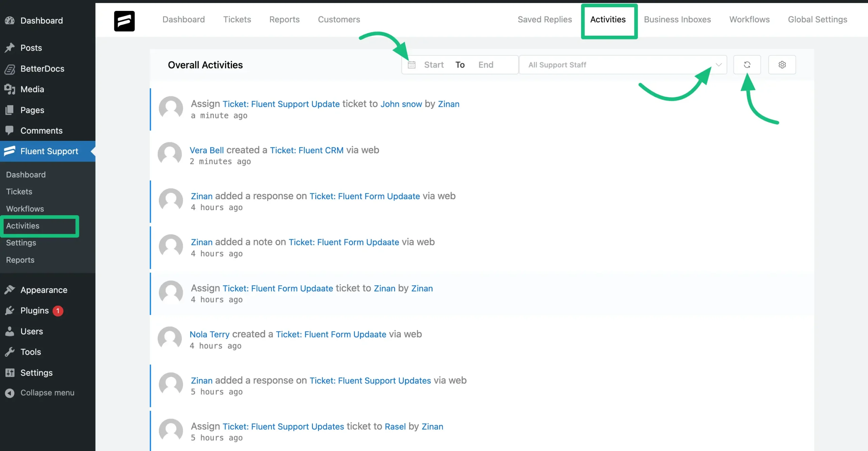Switch to the Activities top tab
Viewport: 868px width, 451px height.
608,19
